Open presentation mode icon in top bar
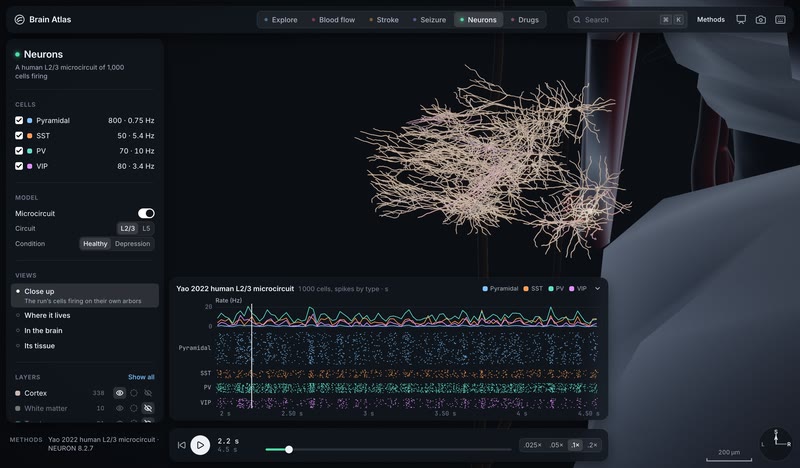The height and width of the screenshot is (468, 800). 741,19
